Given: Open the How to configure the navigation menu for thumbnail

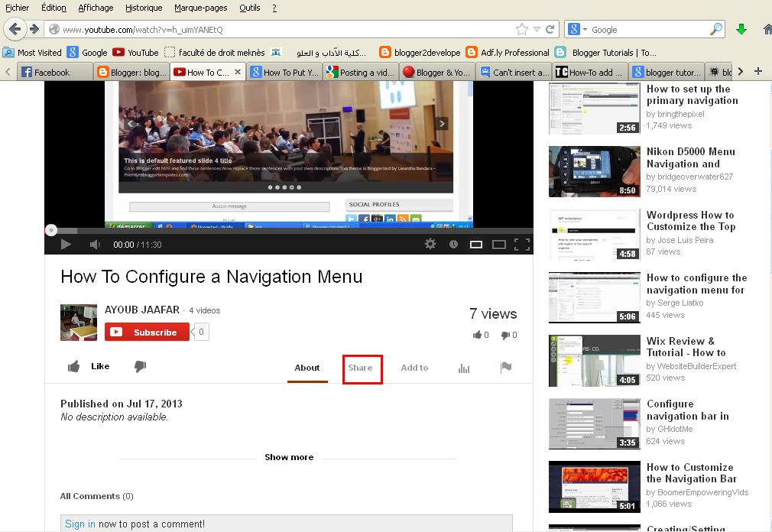Looking at the screenshot, I should [x=594, y=297].
